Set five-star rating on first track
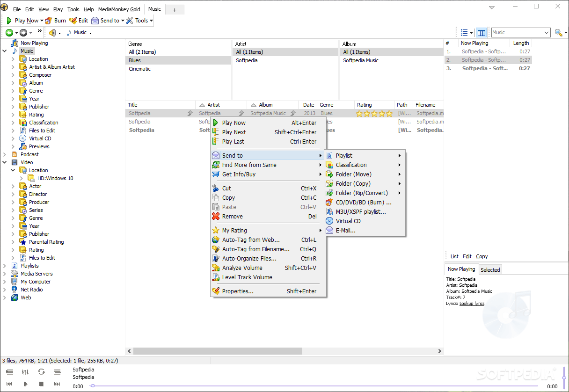Screen dimensions: 569x392 click(389, 113)
